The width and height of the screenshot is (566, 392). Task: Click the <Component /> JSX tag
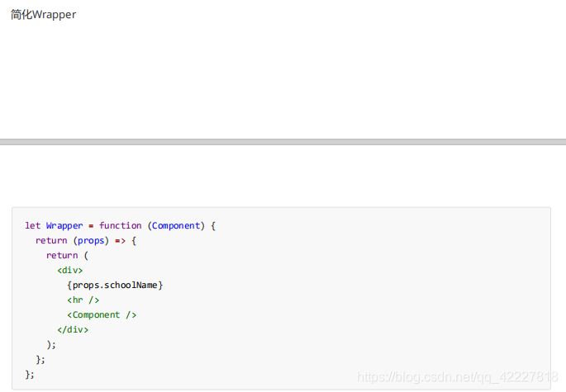tap(102, 314)
